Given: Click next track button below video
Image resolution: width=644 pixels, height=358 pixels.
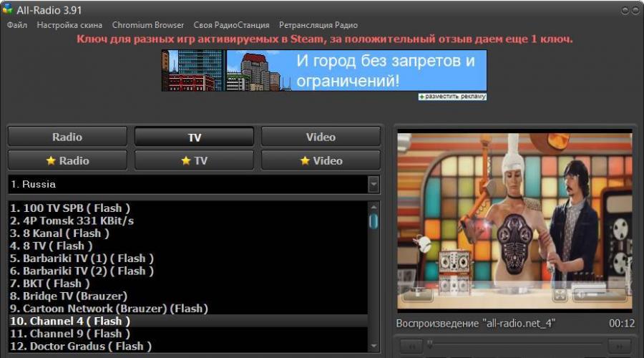Looking at the screenshot, I should point(619,347).
